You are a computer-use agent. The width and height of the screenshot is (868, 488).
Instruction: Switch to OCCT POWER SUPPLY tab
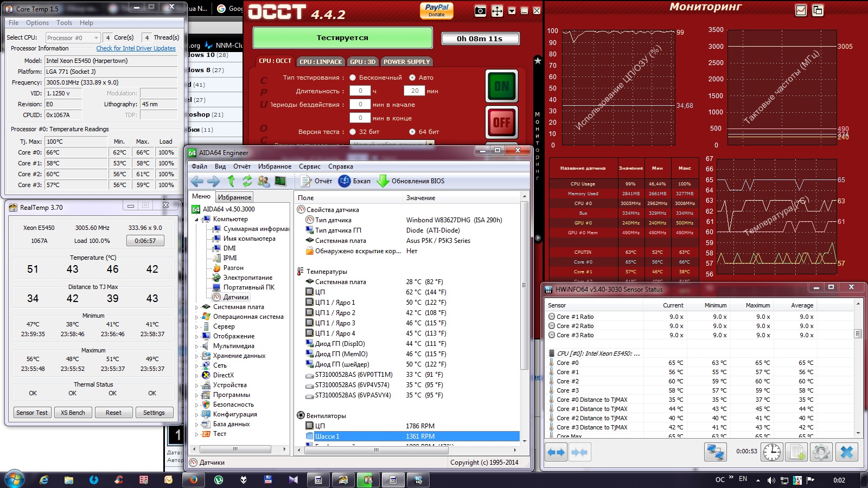pos(407,62)
